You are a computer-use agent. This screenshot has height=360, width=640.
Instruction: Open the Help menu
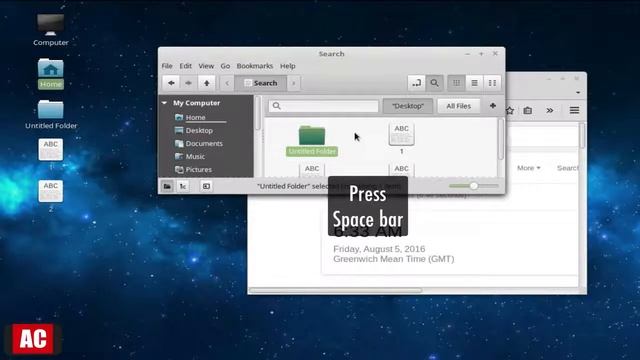(x=288, y=66)
